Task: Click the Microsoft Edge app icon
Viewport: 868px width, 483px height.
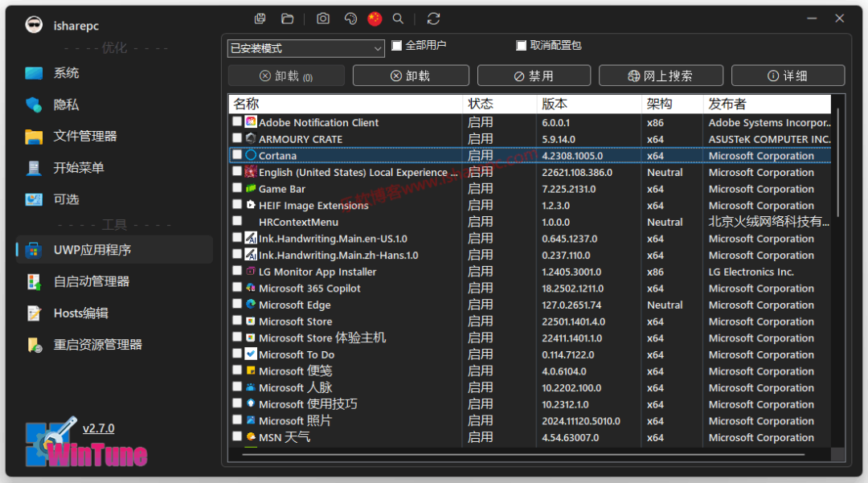Action: (x=251, y=305)
